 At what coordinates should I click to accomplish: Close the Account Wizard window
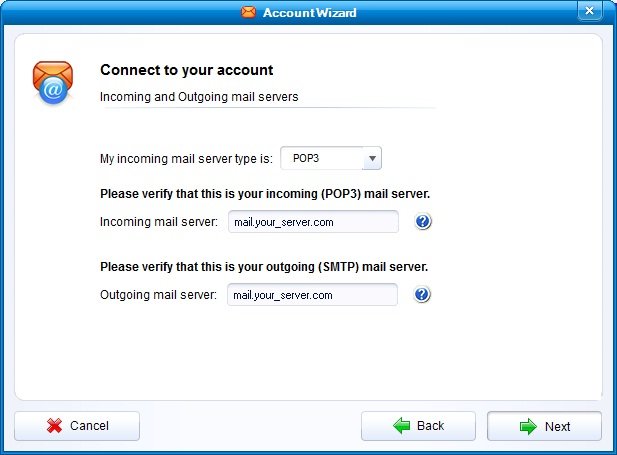tap(590, 11)
